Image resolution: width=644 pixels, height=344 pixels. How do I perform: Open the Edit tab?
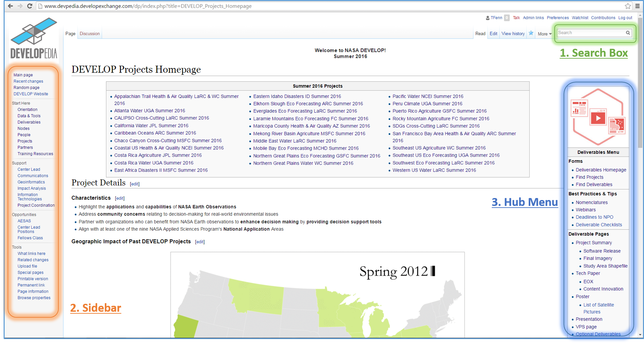(493, 34)
